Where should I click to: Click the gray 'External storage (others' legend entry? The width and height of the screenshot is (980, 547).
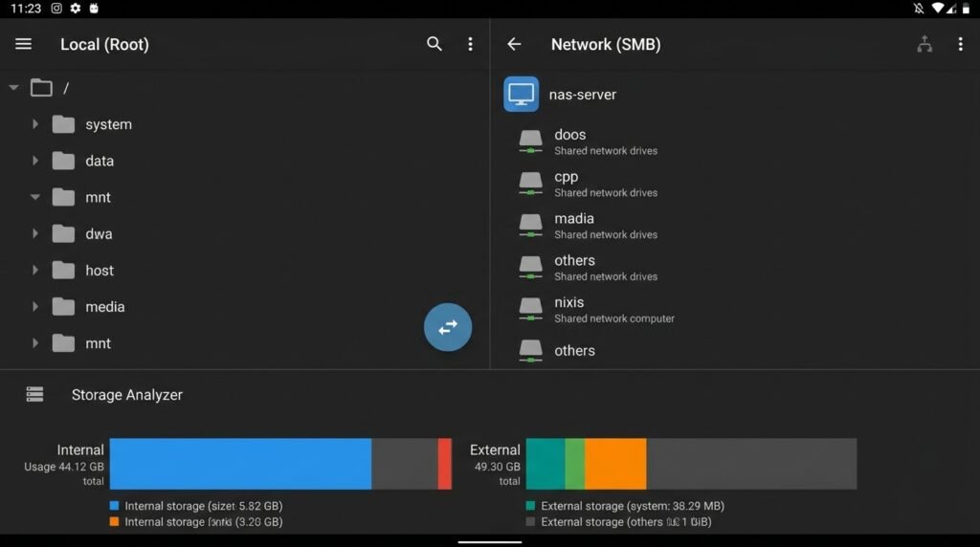click(626, 521)
